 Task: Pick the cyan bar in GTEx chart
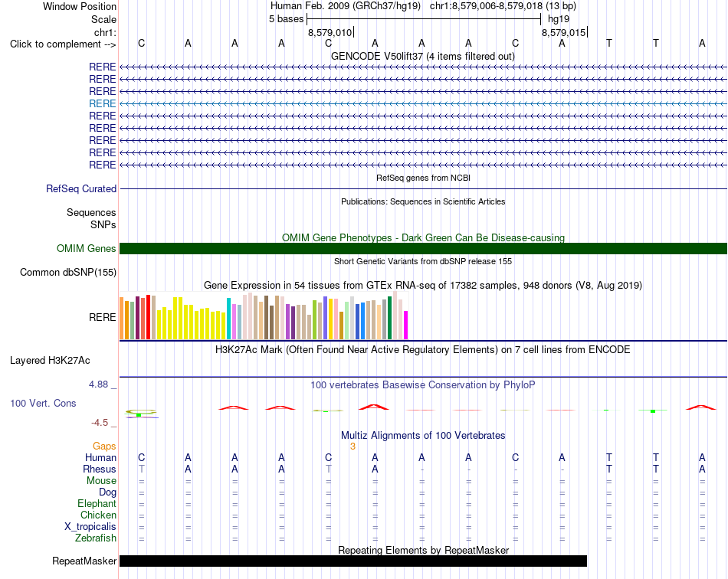click(228, 319)
